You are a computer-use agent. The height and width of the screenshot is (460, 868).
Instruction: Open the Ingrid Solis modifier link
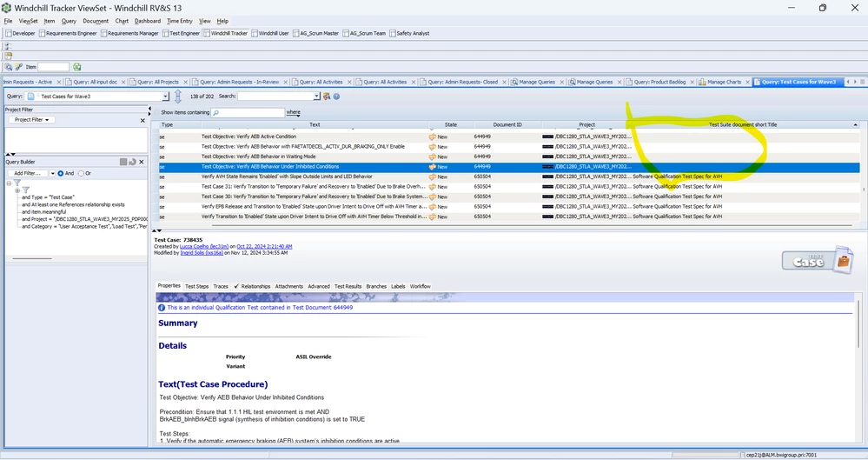[x=202, y=253]
